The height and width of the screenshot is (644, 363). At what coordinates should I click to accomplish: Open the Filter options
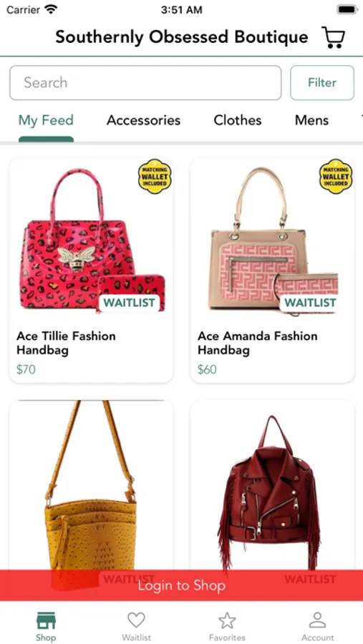(x=322, y=82)
